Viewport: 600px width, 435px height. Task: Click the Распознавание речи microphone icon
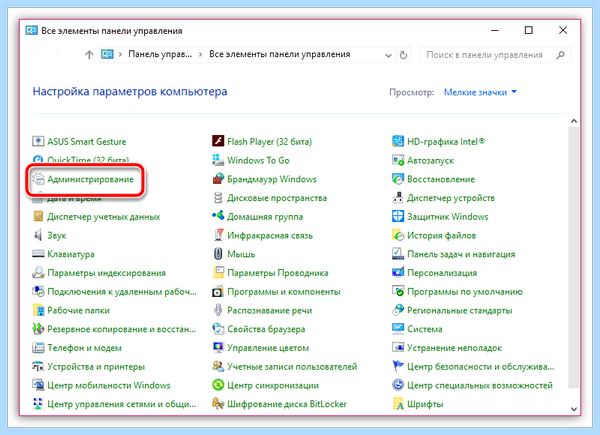coord(218,310)
